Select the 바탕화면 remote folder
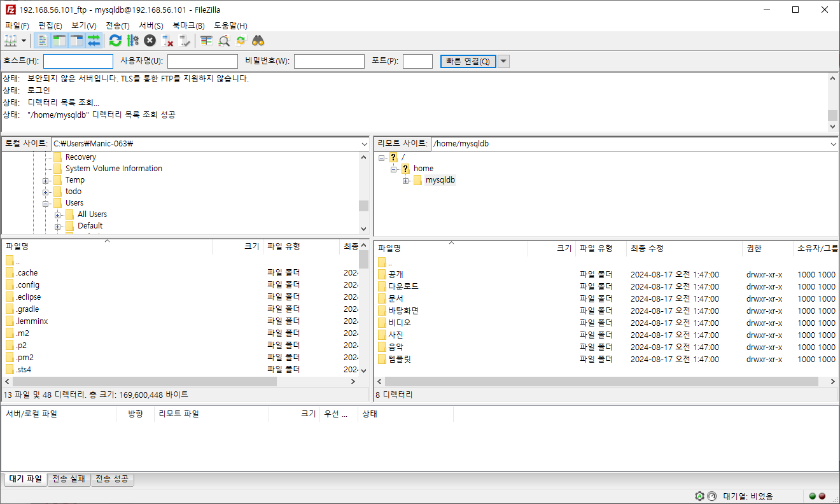This screenshot has width=840, height=504. click(403, 311)
